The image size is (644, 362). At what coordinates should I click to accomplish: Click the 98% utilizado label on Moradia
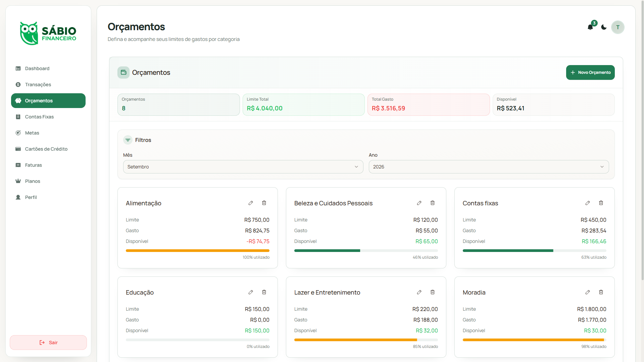click(594, 347)
